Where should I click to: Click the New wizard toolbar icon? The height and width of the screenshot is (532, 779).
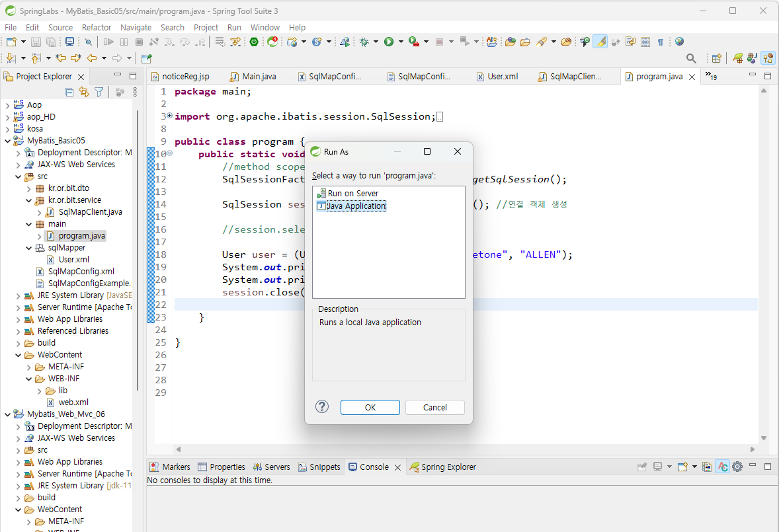click(x=11, y=42)
